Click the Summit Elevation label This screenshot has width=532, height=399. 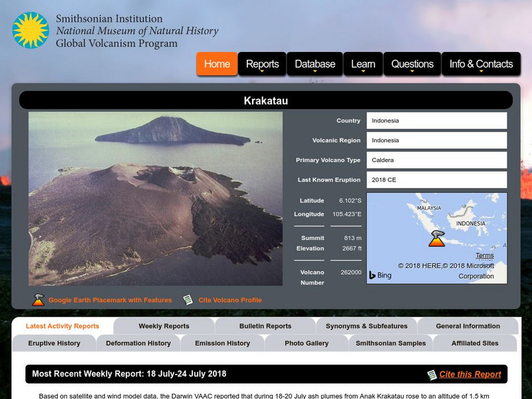[310, 243]
